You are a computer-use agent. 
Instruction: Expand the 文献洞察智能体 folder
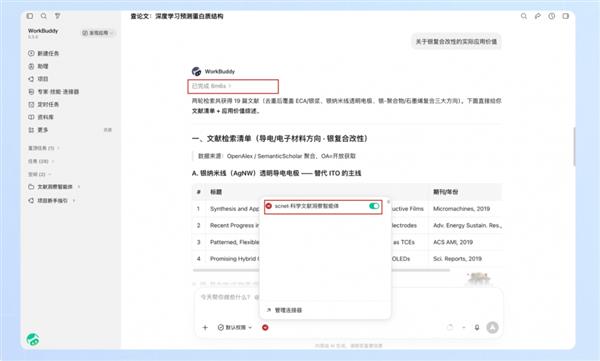click(x=54, y=186)
